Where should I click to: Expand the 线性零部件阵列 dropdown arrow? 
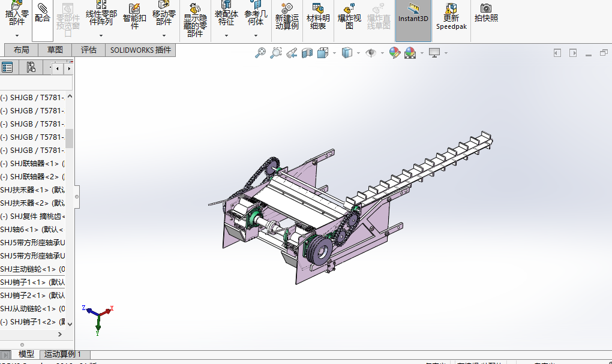tap(101, 36)
